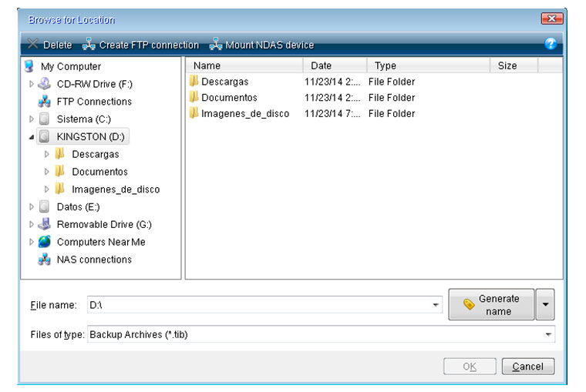Image resolution: width=586 pixels, height=392 pixels.
Task: Click the CD-RW Drive (F:) disc icon
Action: tap(45, 84)
